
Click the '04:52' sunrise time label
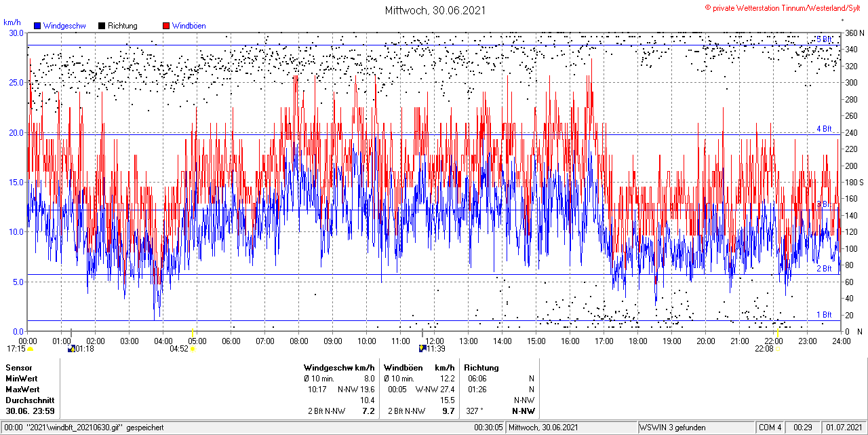tap(179, 349)
